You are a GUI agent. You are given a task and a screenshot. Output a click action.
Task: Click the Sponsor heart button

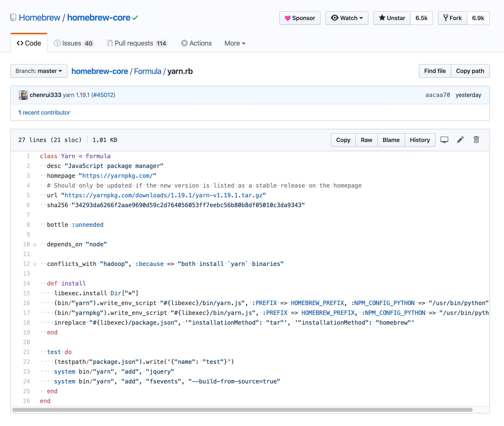[300, 18]
